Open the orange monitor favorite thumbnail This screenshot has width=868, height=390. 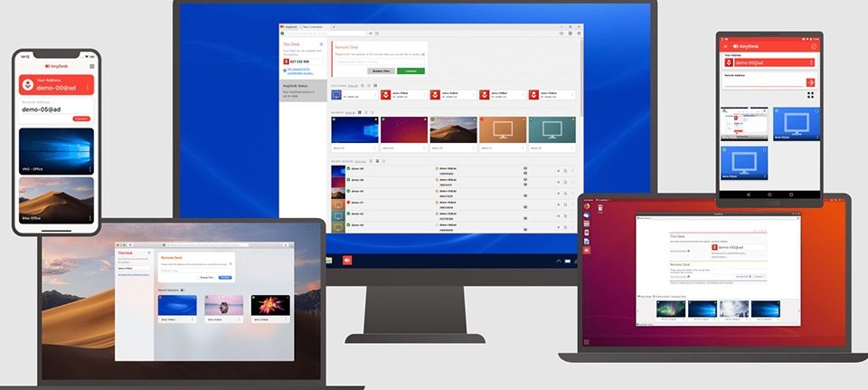point(503,129)
